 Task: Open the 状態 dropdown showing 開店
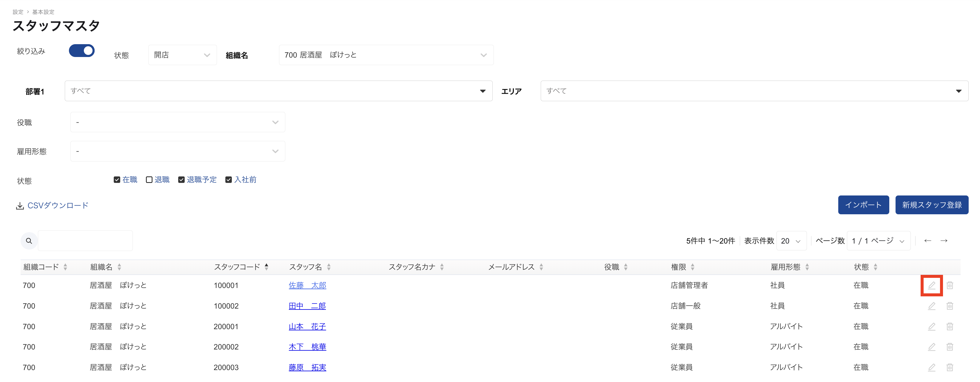183,55
